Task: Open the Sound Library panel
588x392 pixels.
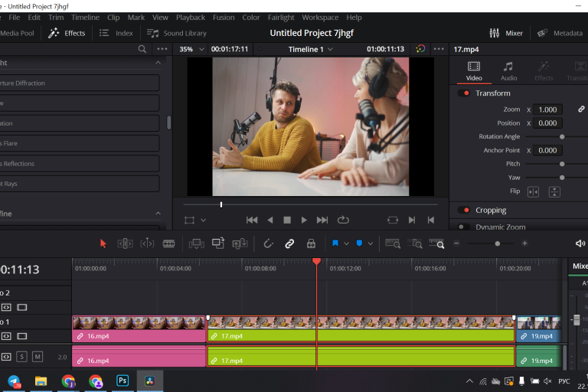Action: [177, 33]
